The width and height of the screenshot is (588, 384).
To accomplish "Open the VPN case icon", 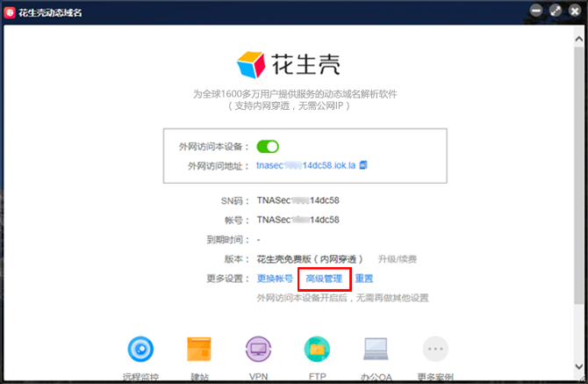I will point(258,350).
